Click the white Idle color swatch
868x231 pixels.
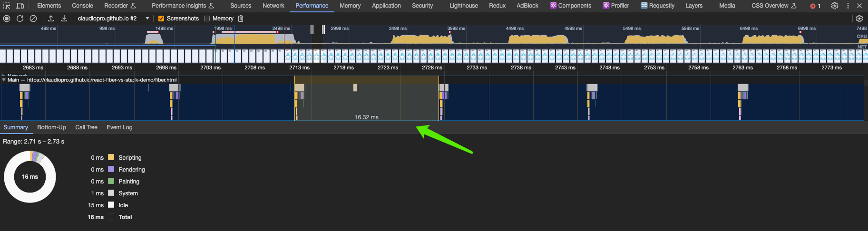[111, 205]
